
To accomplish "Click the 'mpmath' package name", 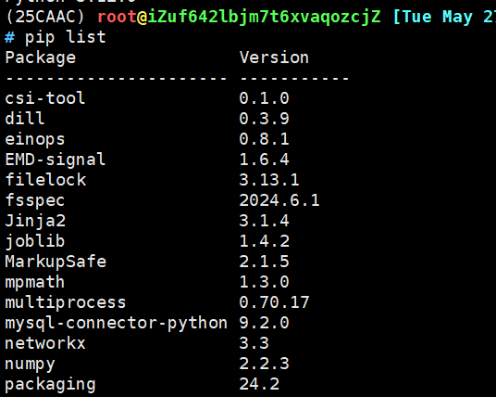I will click(x=35, y=283).
